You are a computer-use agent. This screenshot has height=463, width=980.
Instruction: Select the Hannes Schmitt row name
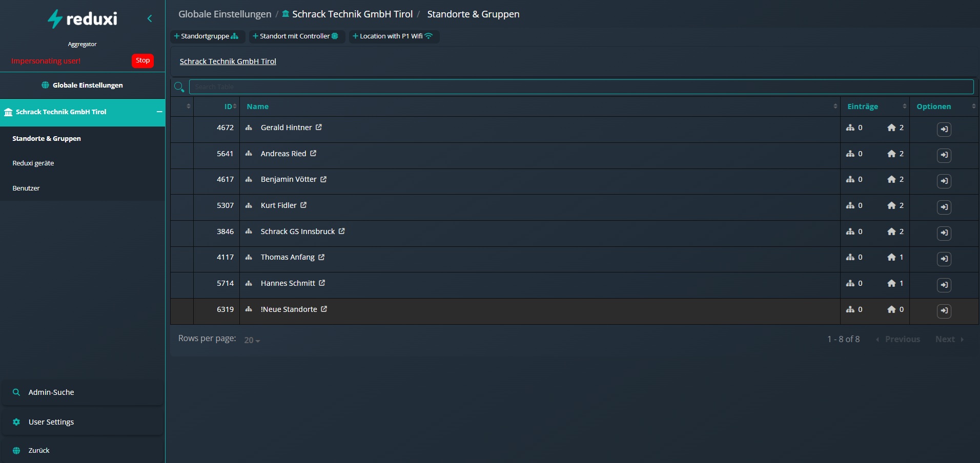pos(288,283)
